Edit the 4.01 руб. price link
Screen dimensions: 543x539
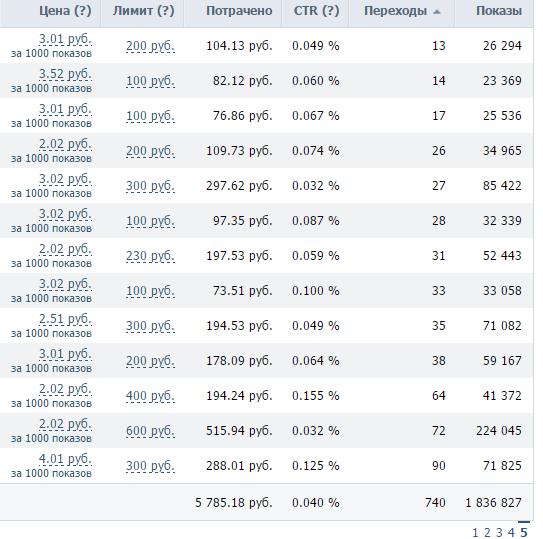pyautogui.click(x=65, y=459)
